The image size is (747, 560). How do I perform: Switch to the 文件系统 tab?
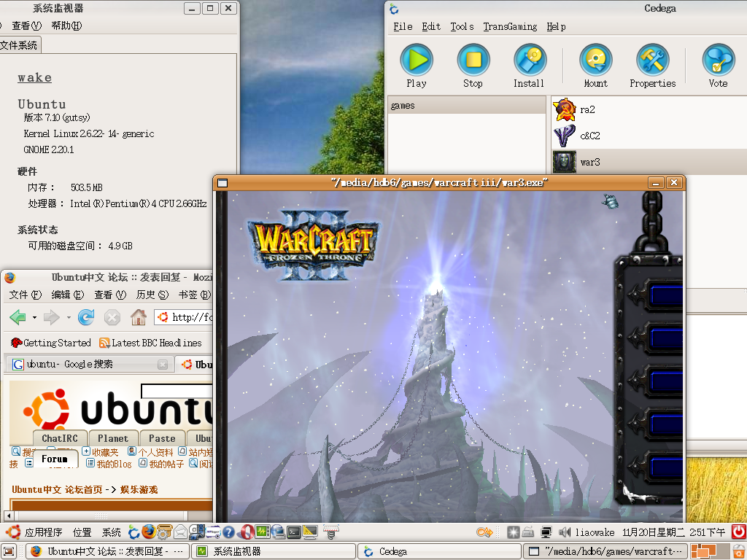click(x=19, y=45)
